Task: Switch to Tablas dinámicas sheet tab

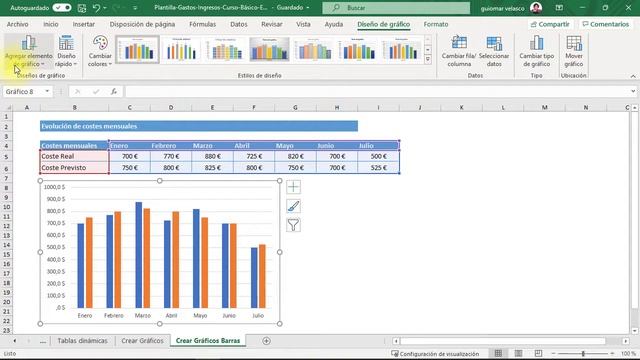Action: (82, 340)
